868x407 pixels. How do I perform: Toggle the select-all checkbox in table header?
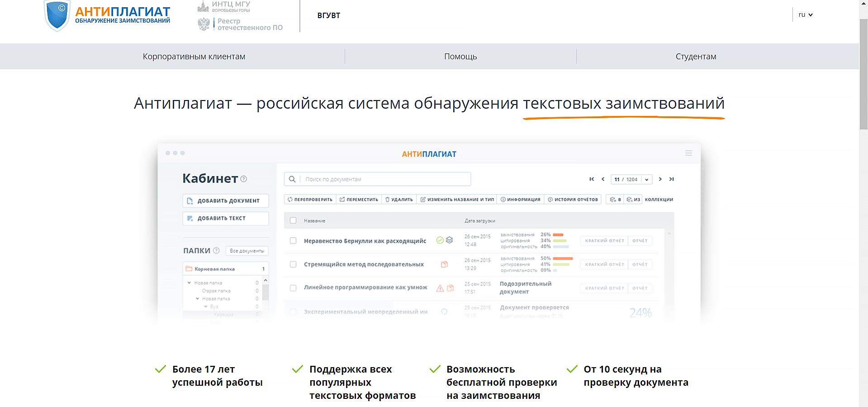click(293, 220)
